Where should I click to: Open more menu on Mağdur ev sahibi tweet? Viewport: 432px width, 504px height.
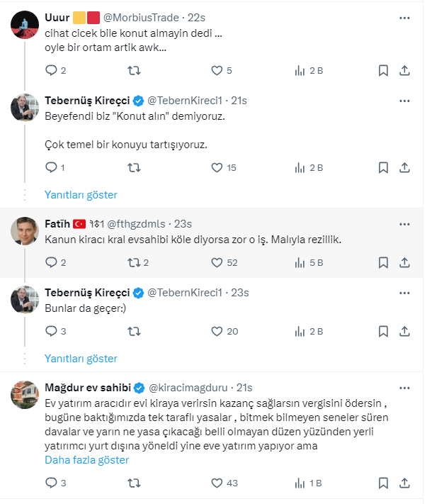pyautogui.click(x=404, y=387)
